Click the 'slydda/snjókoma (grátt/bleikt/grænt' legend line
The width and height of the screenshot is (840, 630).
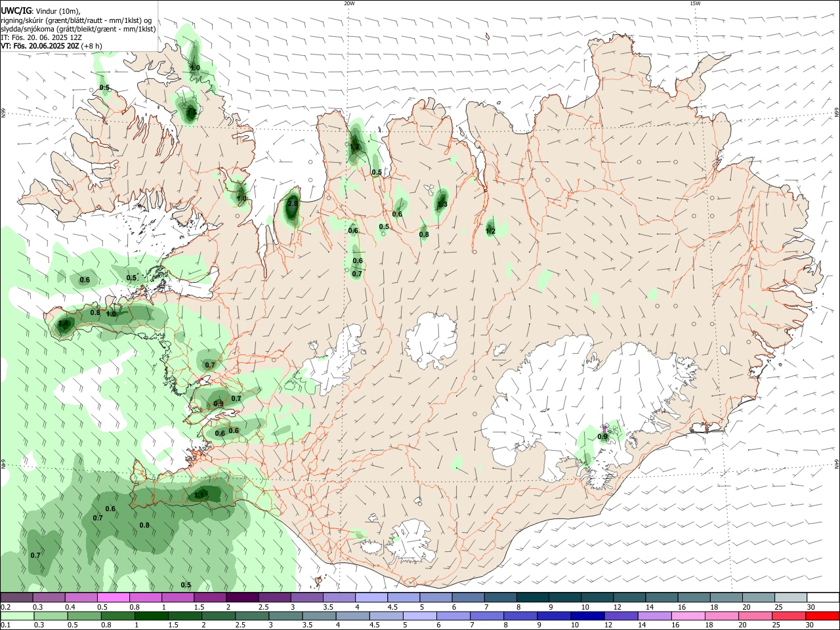tap(78, 29)
